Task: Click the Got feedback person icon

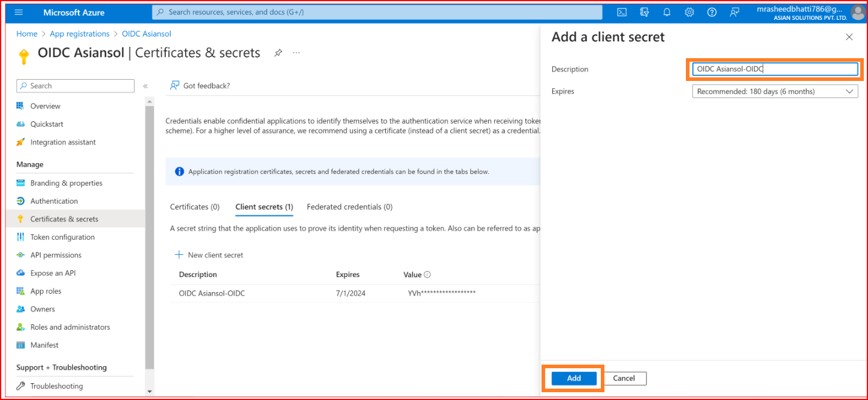Action: (174, 86)
